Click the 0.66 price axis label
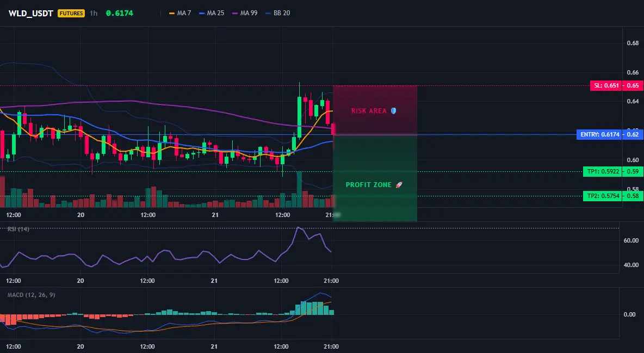The width and height of the screenshot is (644, 353). 633,72
